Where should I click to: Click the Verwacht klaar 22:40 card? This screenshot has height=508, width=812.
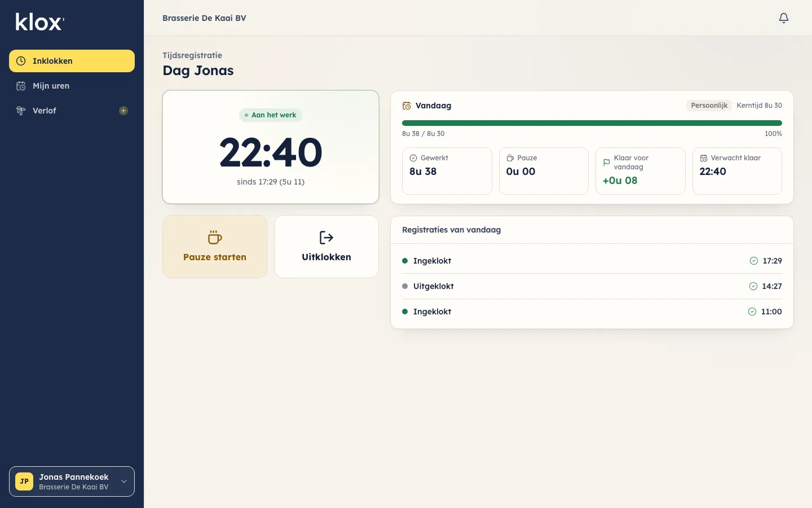pos(737,171)
